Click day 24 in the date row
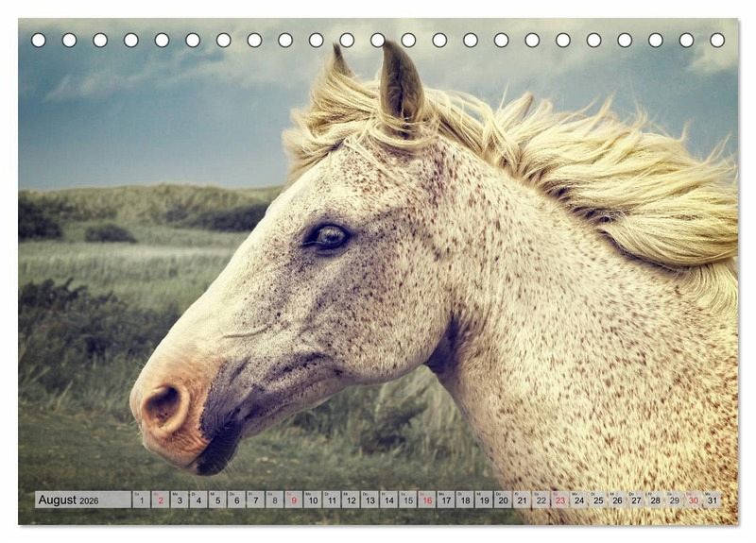This screenshot has height=543, width=756. coord(579,500)
